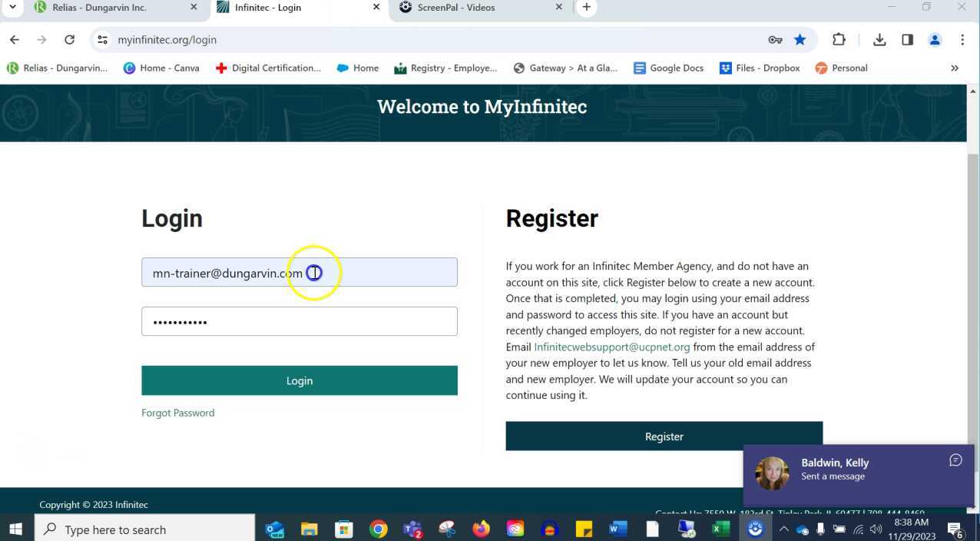Open the Chrome three-dot menu

[x=962, y=39]
